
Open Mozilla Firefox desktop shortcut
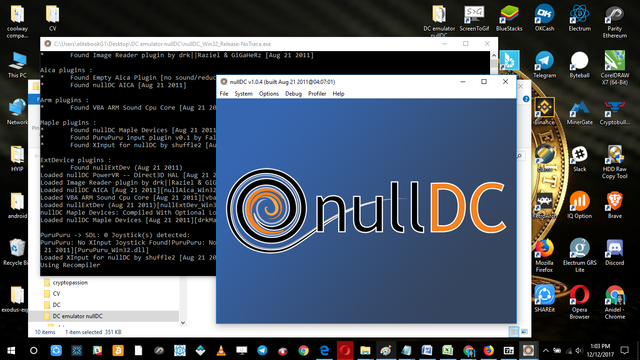coord(544,256)
